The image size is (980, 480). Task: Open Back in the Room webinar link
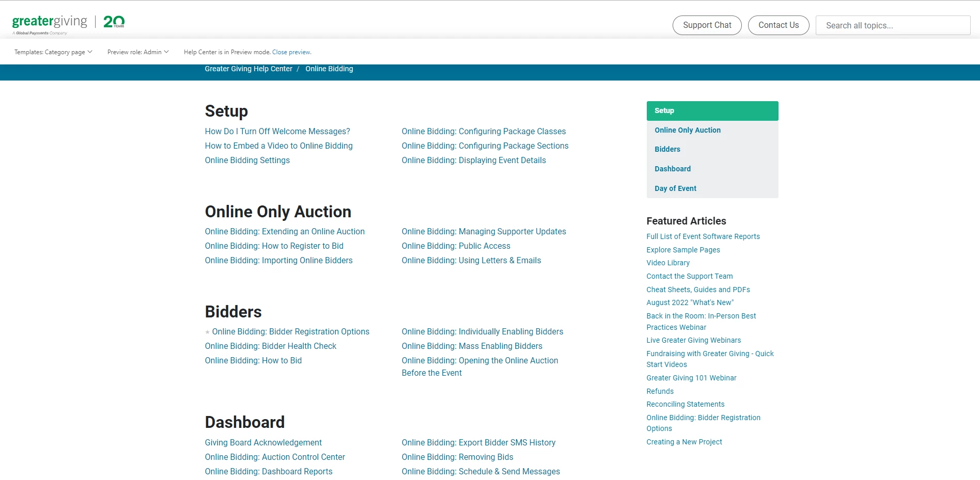coord(701,322)
